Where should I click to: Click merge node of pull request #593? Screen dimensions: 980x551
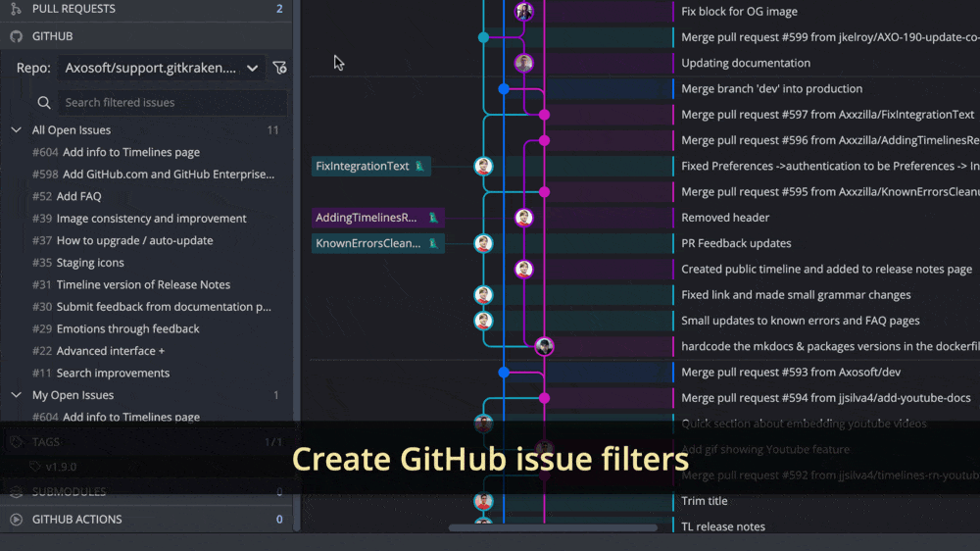[504, 373]
